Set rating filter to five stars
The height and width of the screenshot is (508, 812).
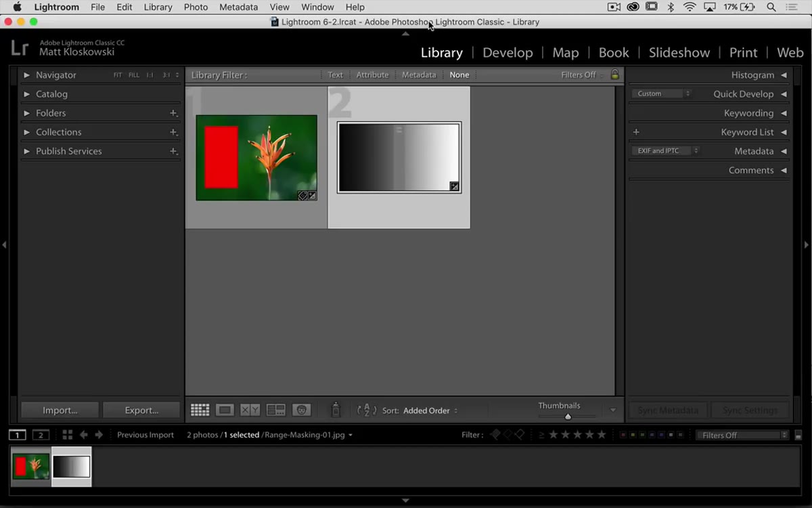pyautogui.click(x=602, y=435)
